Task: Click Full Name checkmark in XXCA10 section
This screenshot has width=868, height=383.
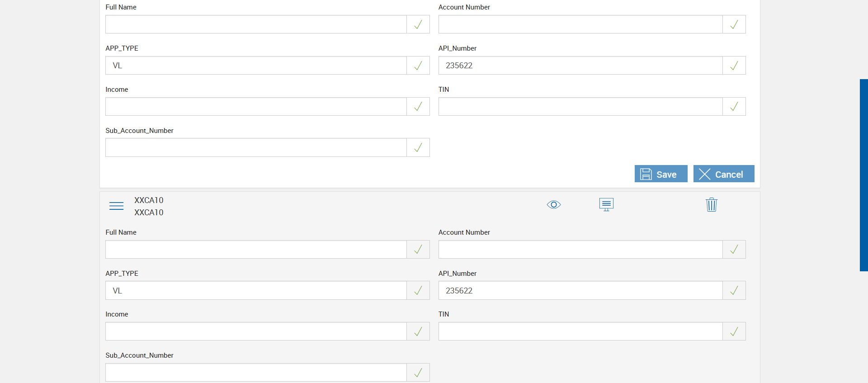Action: click(x=418, y=250)
